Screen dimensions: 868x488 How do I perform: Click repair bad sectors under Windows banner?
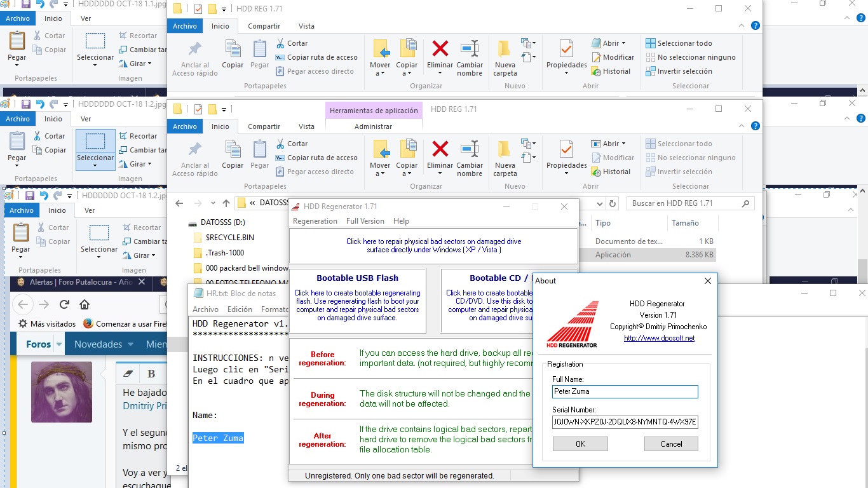[433, 245]
